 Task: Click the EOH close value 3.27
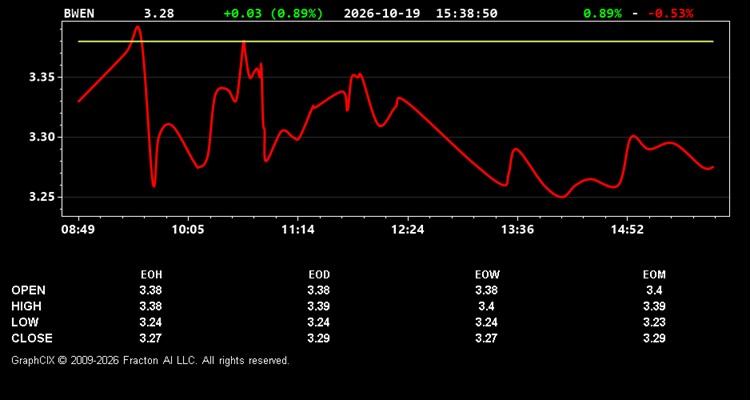pos(151,338)
